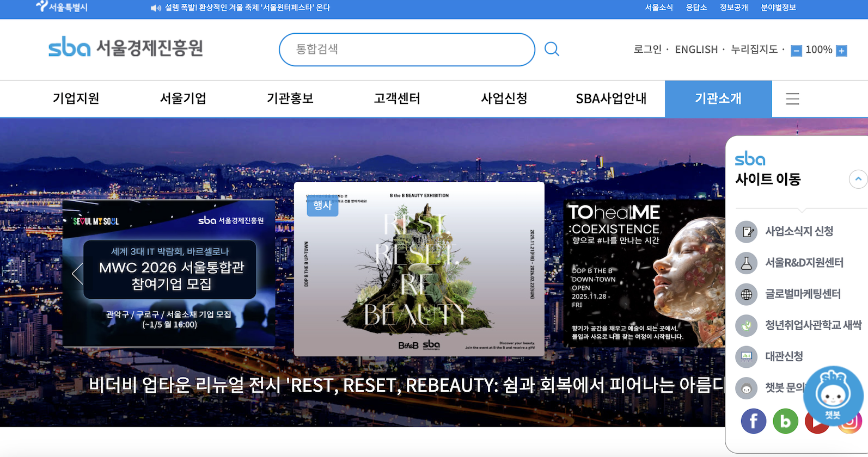Screen dimensions: 868x457
Task: Switch to the ENGLISH site
Action: tap(696, 50)
